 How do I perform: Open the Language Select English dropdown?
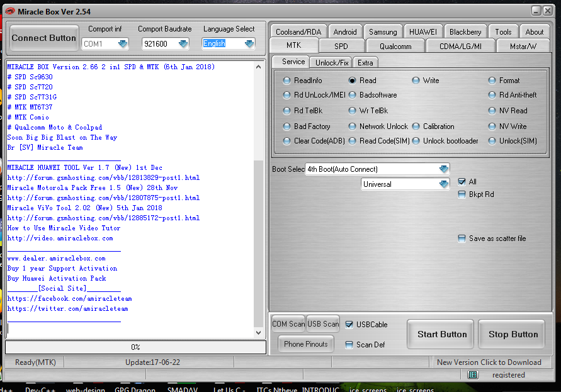(x=249, y=43)
